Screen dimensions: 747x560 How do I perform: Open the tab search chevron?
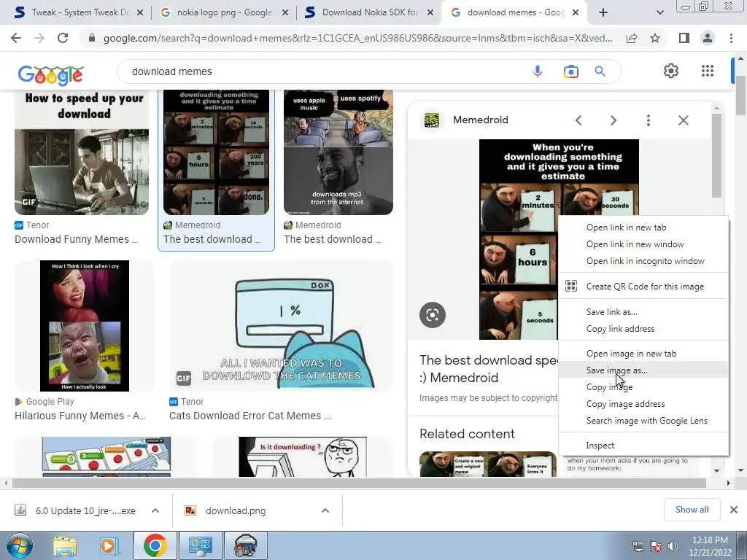659,12
